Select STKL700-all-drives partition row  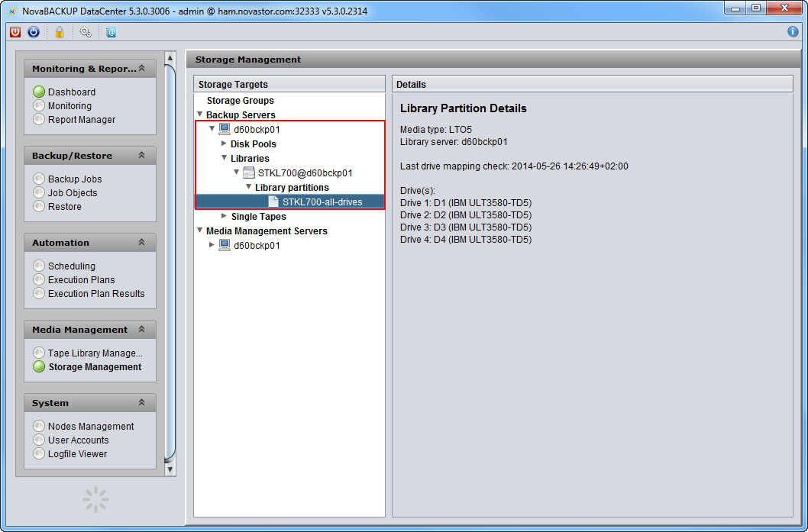(289, 202)
